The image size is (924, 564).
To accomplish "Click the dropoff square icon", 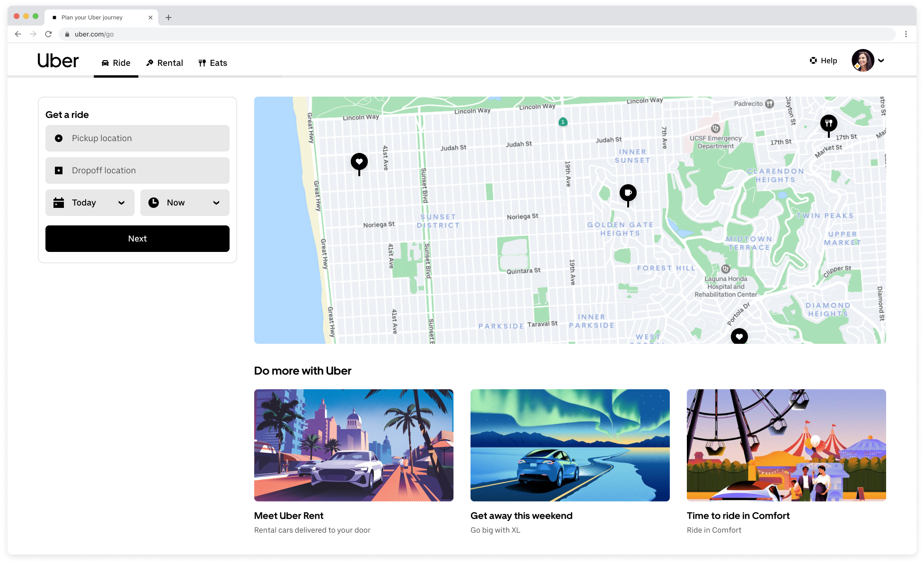I will 59,170.
